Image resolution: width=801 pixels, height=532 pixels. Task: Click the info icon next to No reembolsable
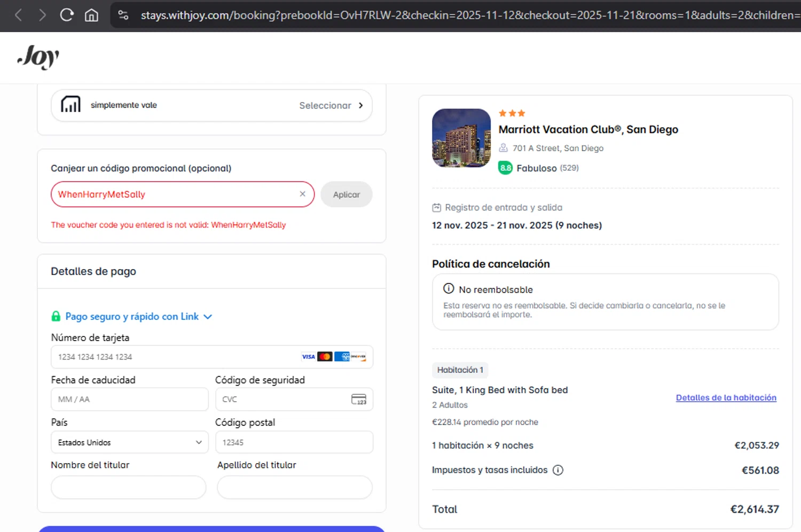coord(449,289)
